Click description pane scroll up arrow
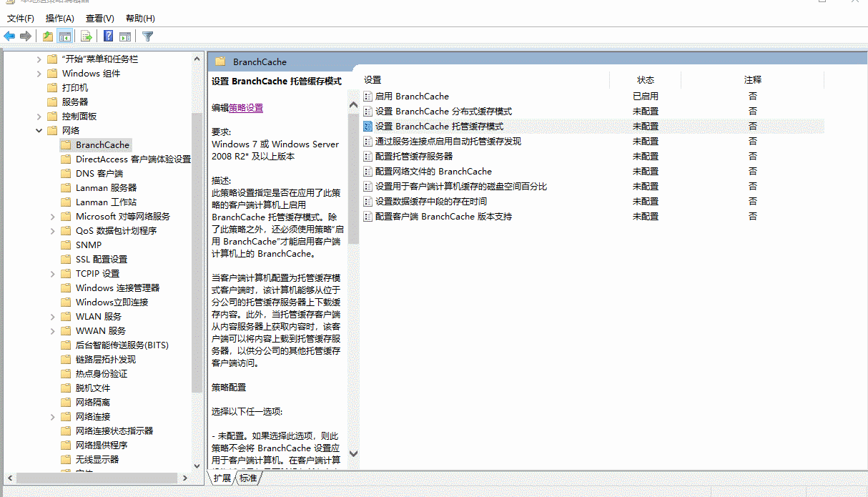868x497 pixels. pyautogui.click(x=353, y=104)
